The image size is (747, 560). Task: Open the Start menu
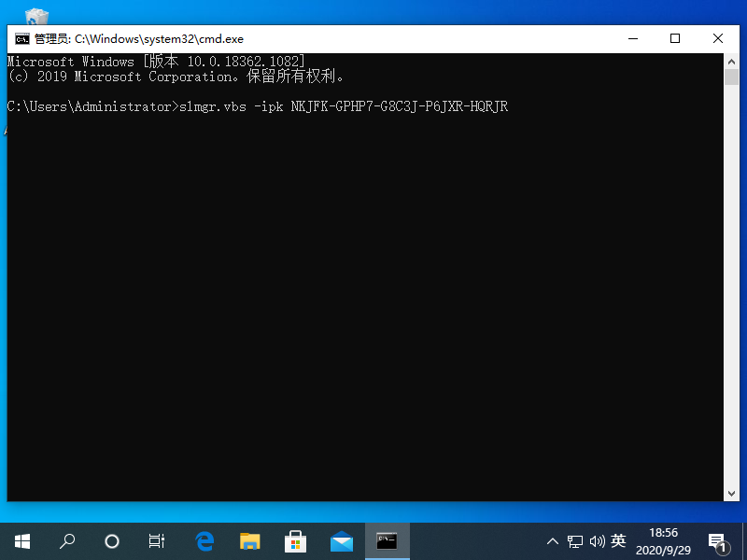tap(22, 541)
